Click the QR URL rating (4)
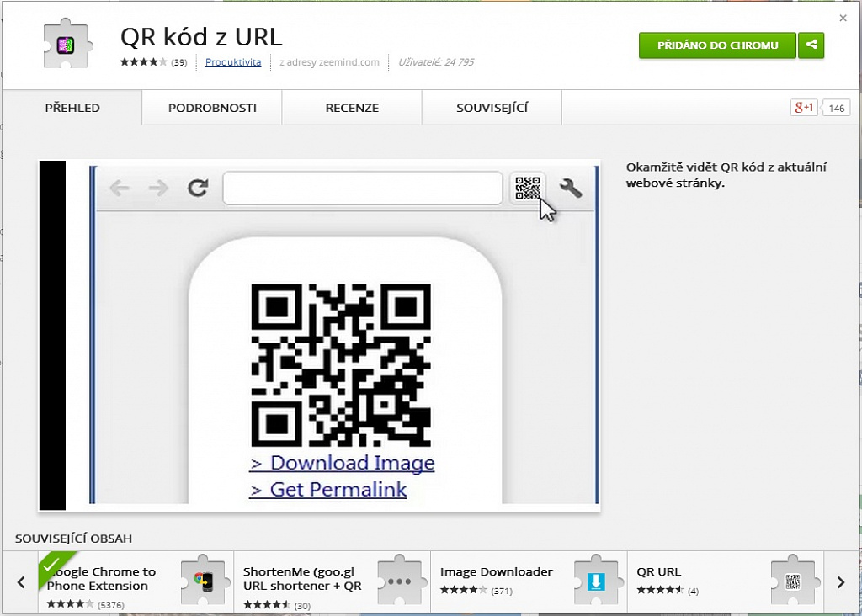 (668, 591)
